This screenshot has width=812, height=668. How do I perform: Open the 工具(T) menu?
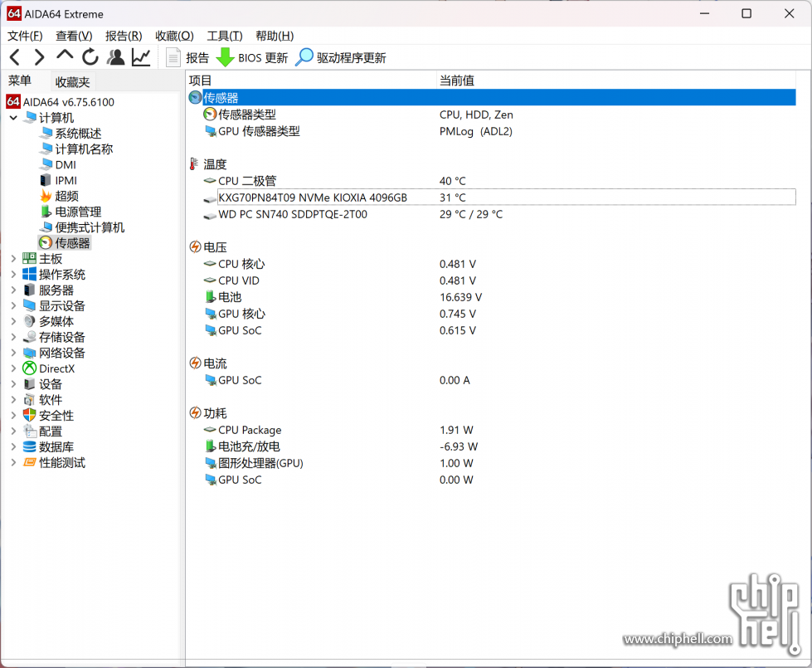tap(225, 36)
